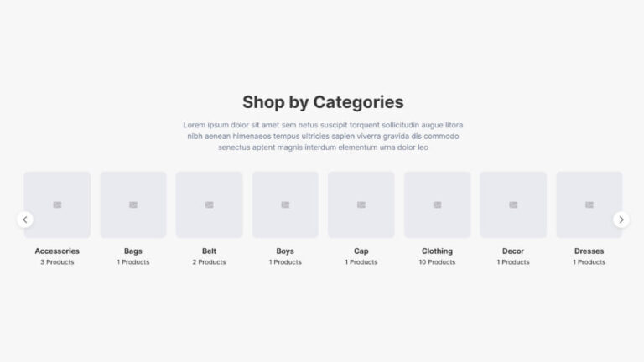Open the Accessories category thumbnail
Image resolution: width=644 pixels, height=362 pixels.
point(57,204)
